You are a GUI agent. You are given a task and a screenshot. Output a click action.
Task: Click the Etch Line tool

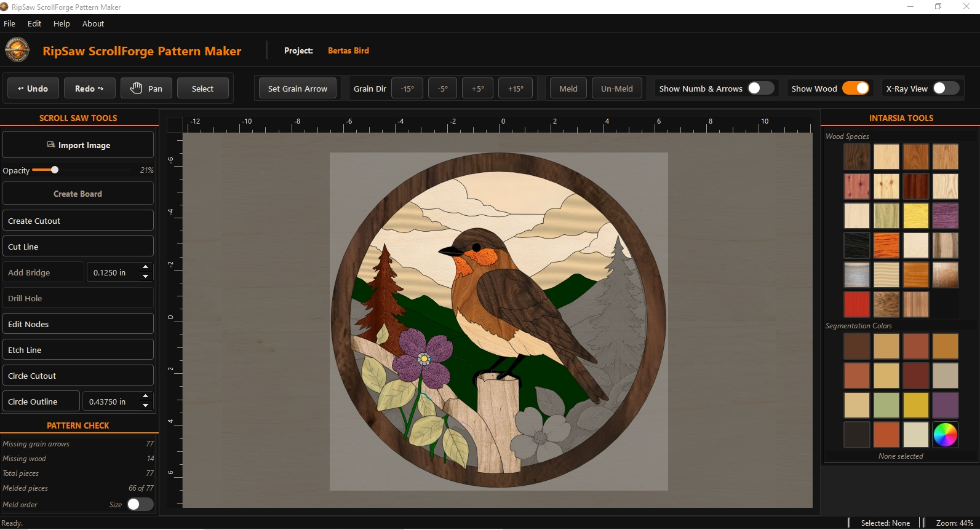tap(78, 350)
